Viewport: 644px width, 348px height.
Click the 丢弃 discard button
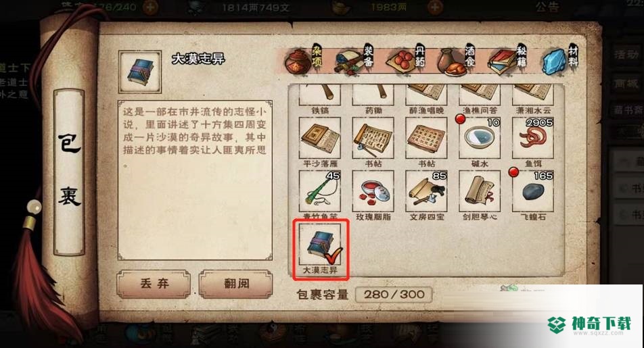pyautogui.click(x=154, y=284)
